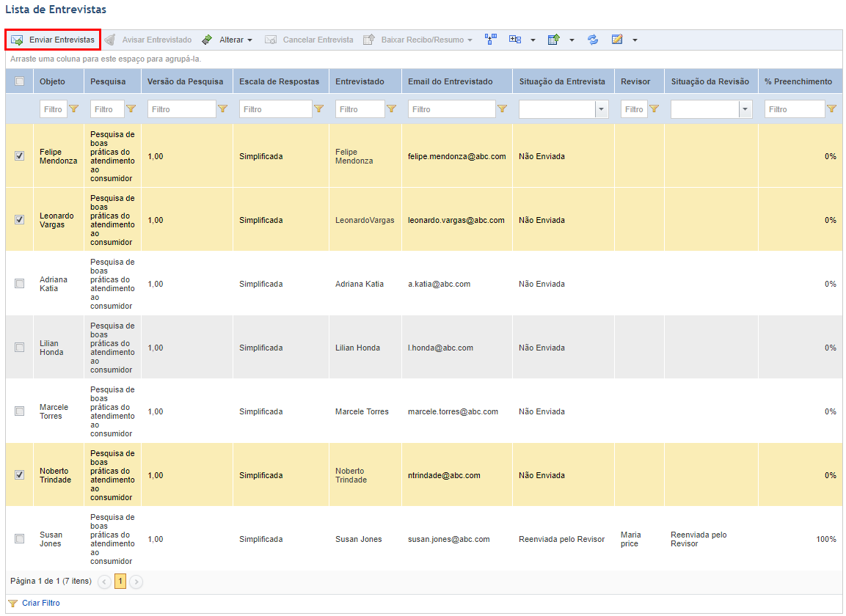Click the Versão da Pesquisa filter funnel icon
Viewport: 846px width, 616px height.
[x=223, y=109]
